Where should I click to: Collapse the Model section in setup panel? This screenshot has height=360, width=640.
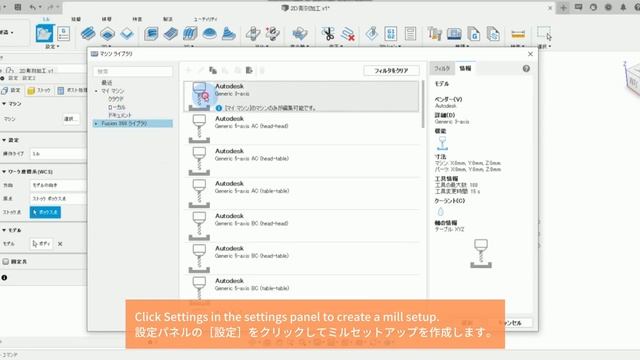(x=4, y=230)
